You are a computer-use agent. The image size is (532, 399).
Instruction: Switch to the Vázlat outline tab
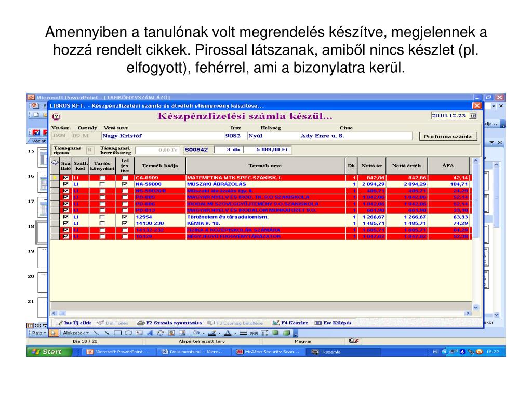pos(38,141)
